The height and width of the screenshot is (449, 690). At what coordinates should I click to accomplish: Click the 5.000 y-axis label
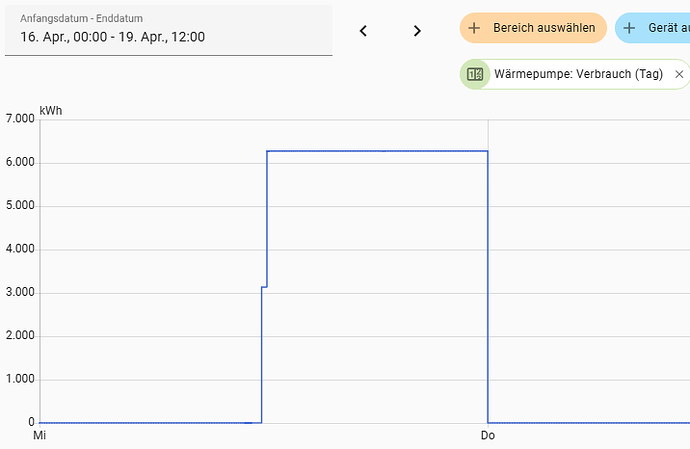(20, 206)
